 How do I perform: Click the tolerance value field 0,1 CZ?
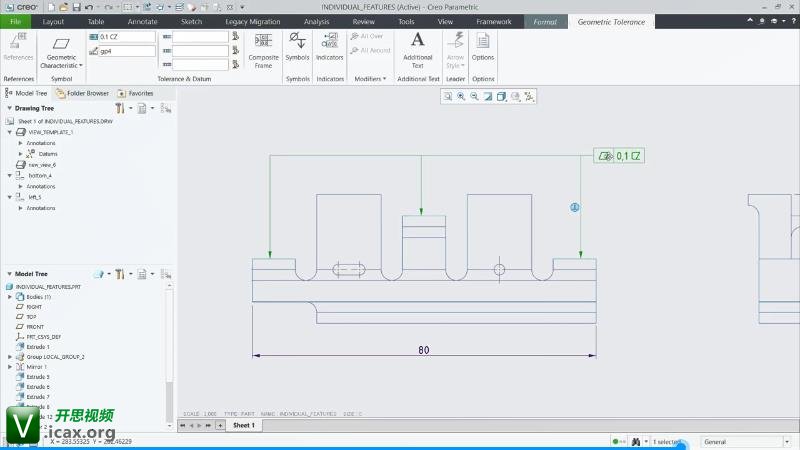pyautogui.click(x=127, y=37)
